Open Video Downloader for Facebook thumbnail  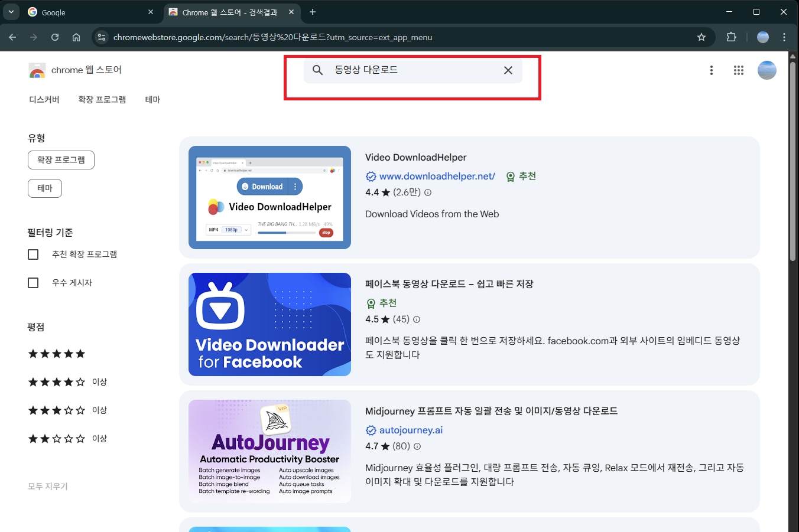click(269, 324)
